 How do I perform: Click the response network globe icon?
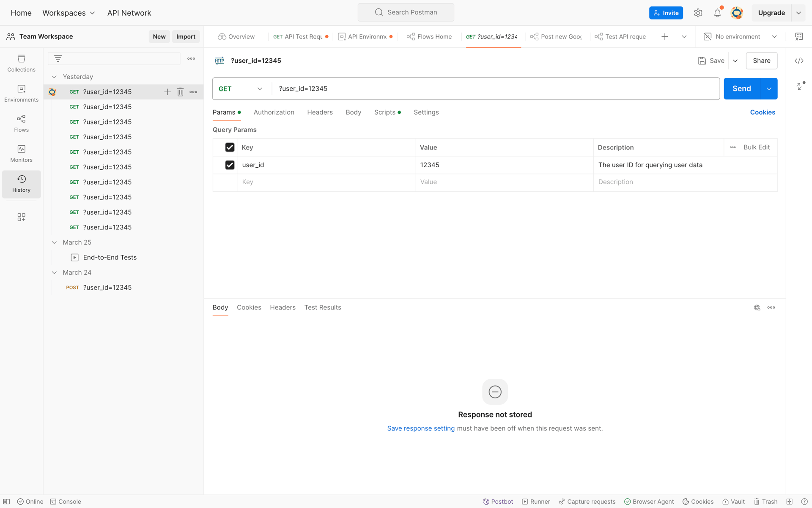pos(757,308)
